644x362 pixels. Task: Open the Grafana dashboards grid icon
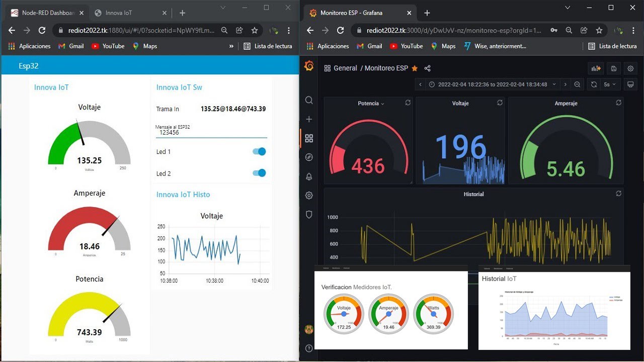click(309, 138)
